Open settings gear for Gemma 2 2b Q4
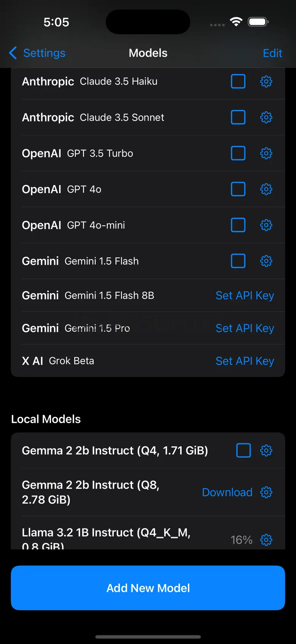This screenshot has height=644, width=296. tap(266, 451)
